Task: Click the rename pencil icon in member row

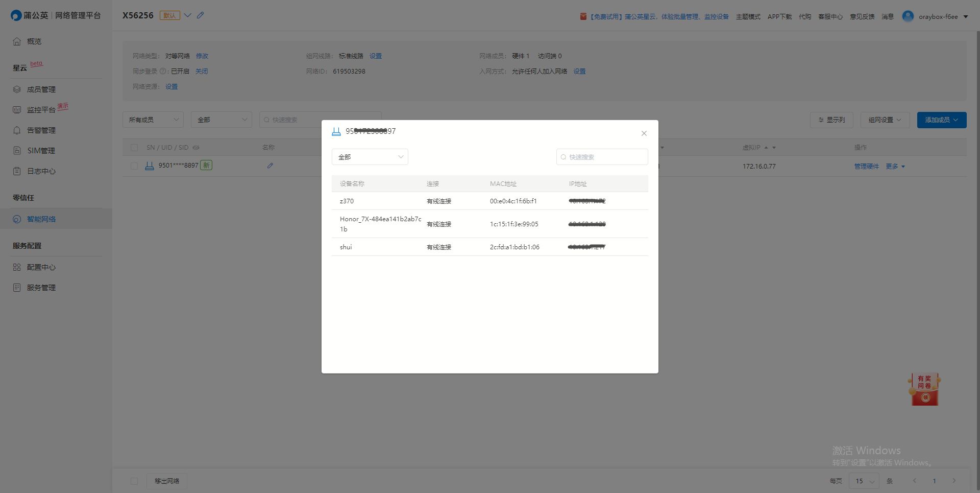Action: click(x=270, y=166)
